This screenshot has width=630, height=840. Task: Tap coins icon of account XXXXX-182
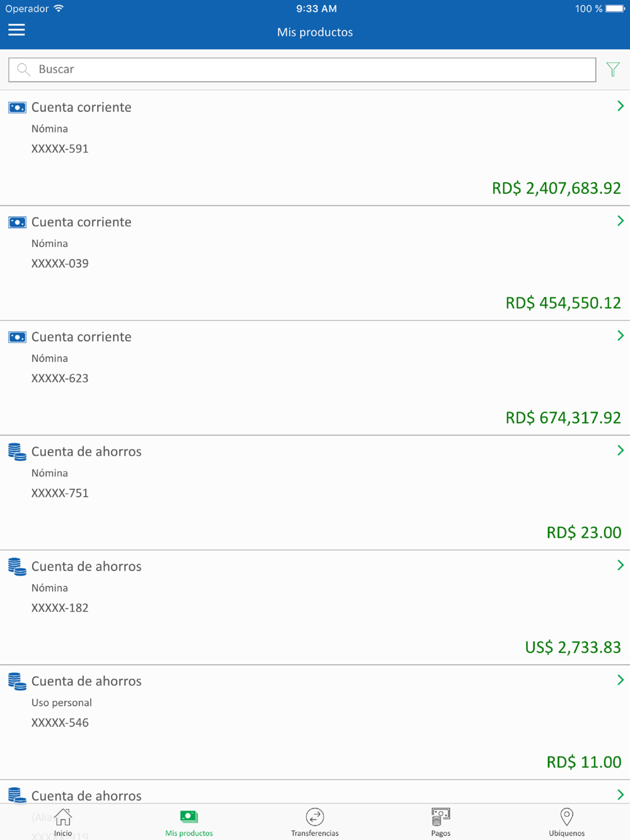tap(17, 567)
